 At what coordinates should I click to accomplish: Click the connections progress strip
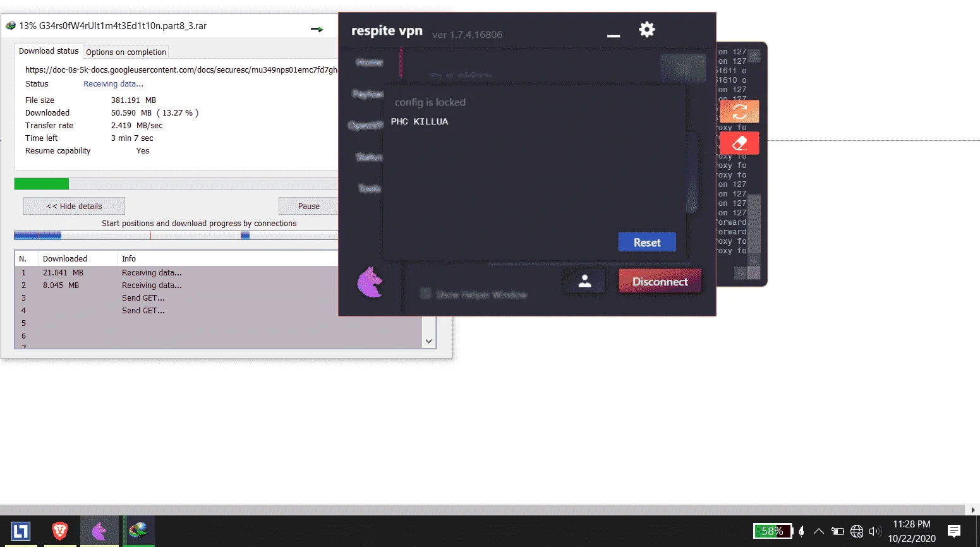point(176,236)
